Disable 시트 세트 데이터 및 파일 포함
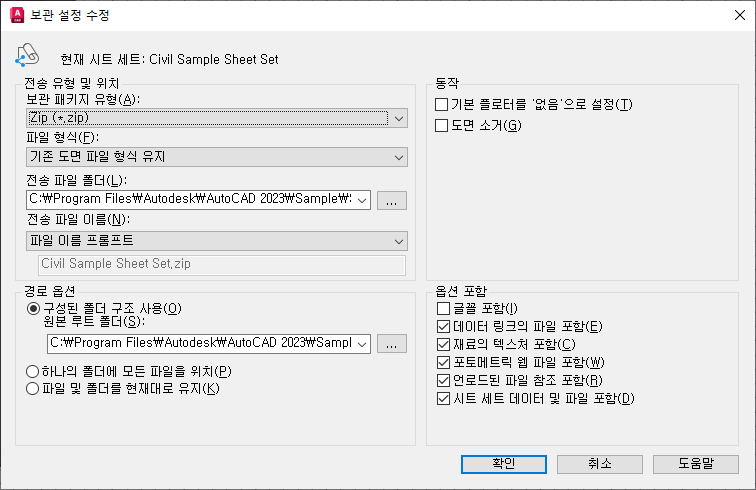The width and height of the screenshot is (756, 490). point(443,399)
